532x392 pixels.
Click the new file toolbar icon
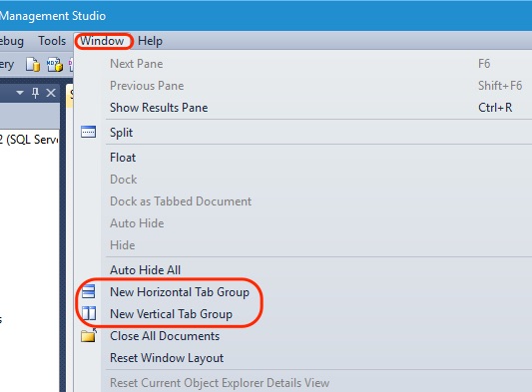(33, 65)
